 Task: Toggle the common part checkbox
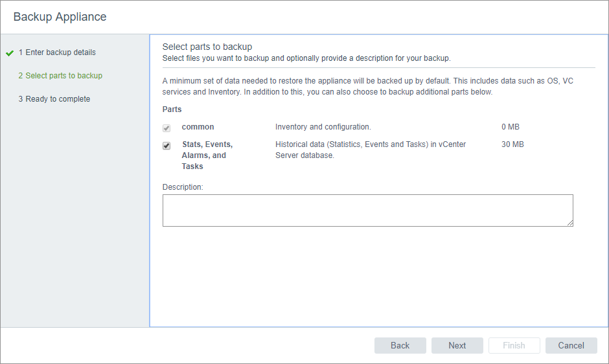coord(167,128)
